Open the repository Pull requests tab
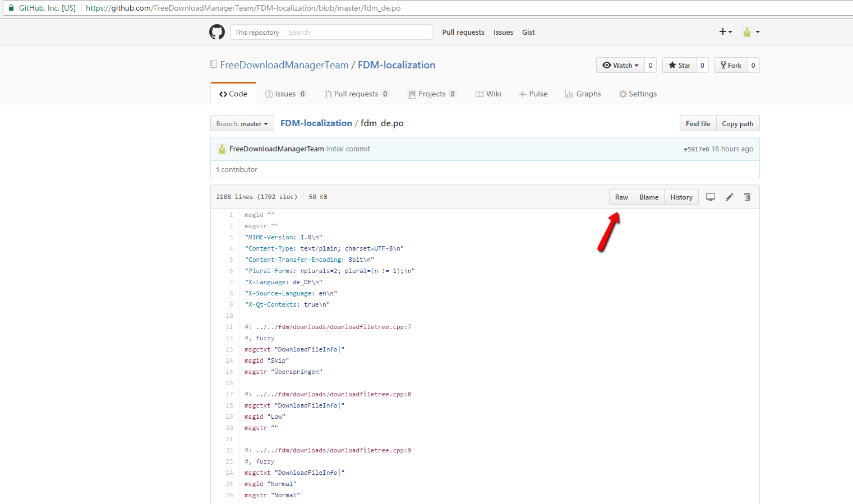Image resolution: width=853 pixels, height=504 pixels. click(356, 94)
